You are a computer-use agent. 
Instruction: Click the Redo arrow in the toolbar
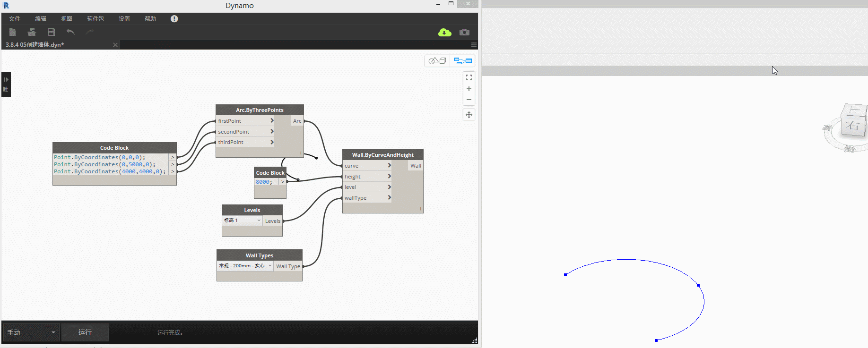point(90,32)
